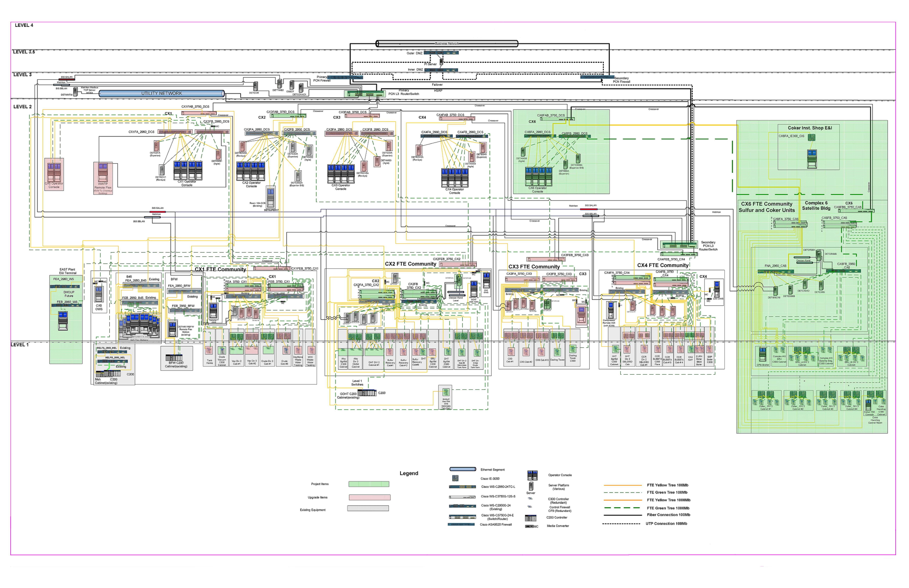
Task: Click the C200 Controller legend icon
Action: coord(531,518)
